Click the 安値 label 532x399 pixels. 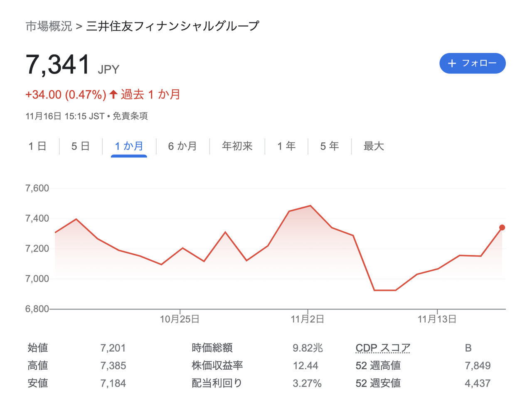(38, 383)
